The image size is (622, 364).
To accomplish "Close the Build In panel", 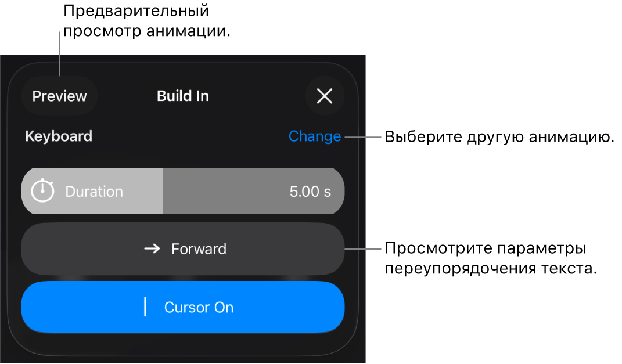I will [x=325, y=96].
